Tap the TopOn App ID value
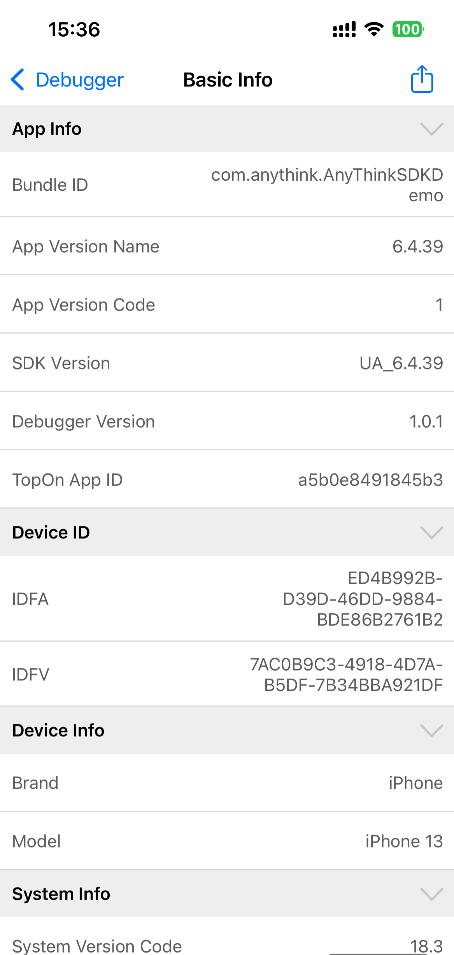The width and height of the screenshot is (454, 955). coord(371,480)
